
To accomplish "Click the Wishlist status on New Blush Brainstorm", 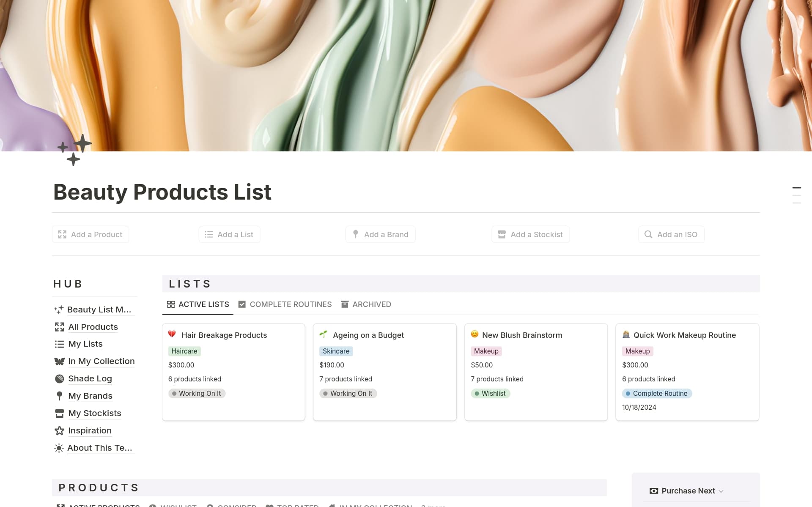I will (491, 393).
